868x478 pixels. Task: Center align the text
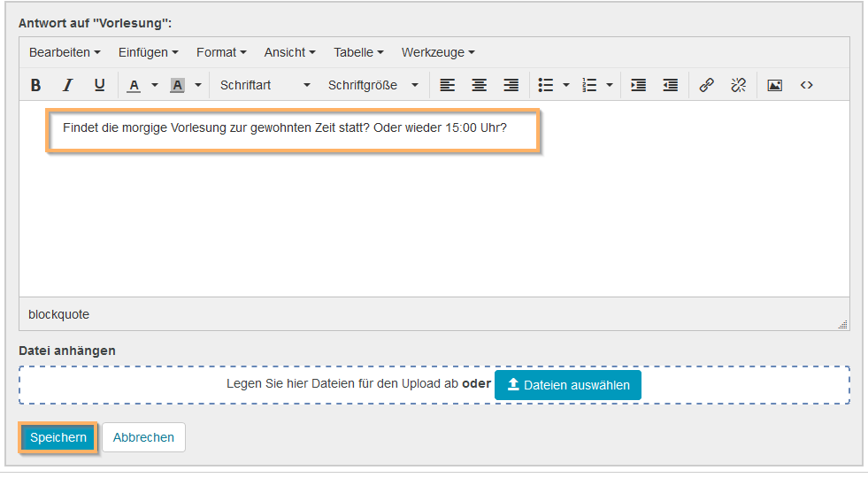point(479,85)
